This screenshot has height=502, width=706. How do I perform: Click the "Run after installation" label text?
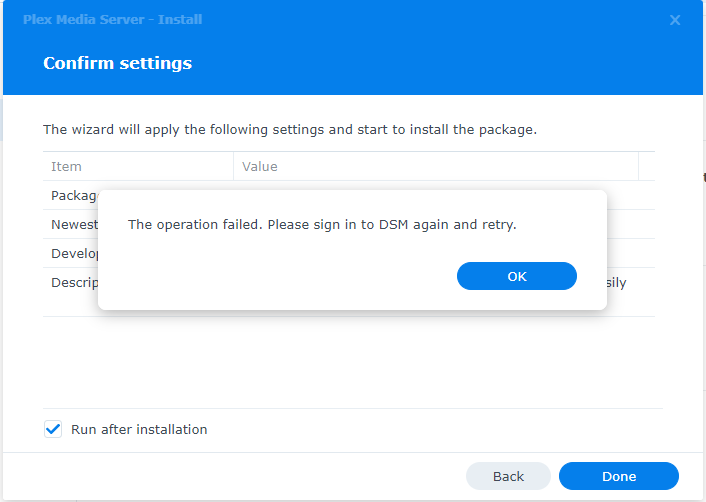pos(139,429)
